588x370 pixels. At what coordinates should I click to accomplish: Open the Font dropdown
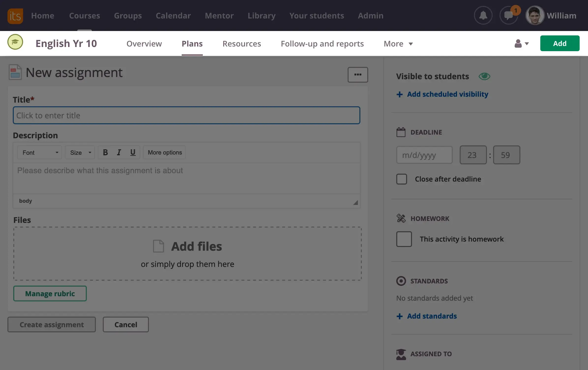(40, 153)
